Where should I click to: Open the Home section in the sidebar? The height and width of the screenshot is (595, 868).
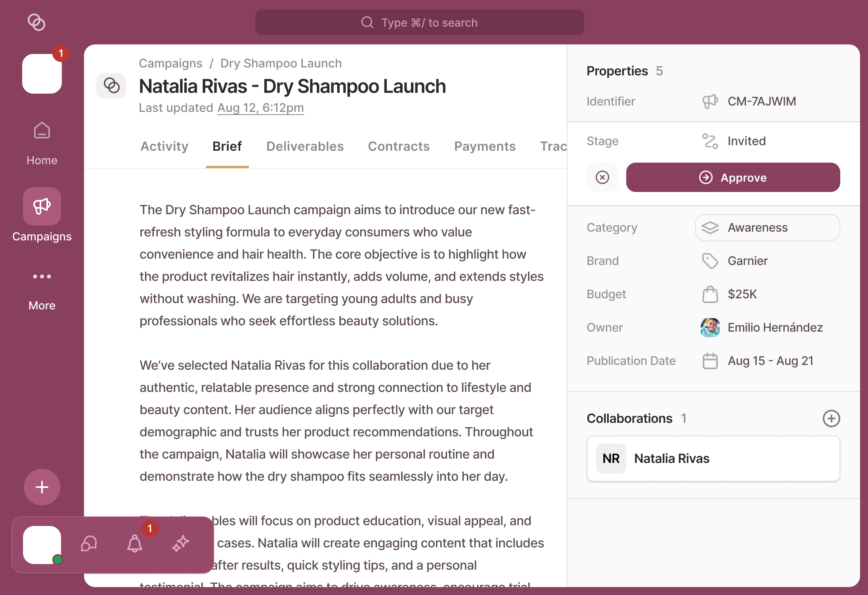pos(42,141)
